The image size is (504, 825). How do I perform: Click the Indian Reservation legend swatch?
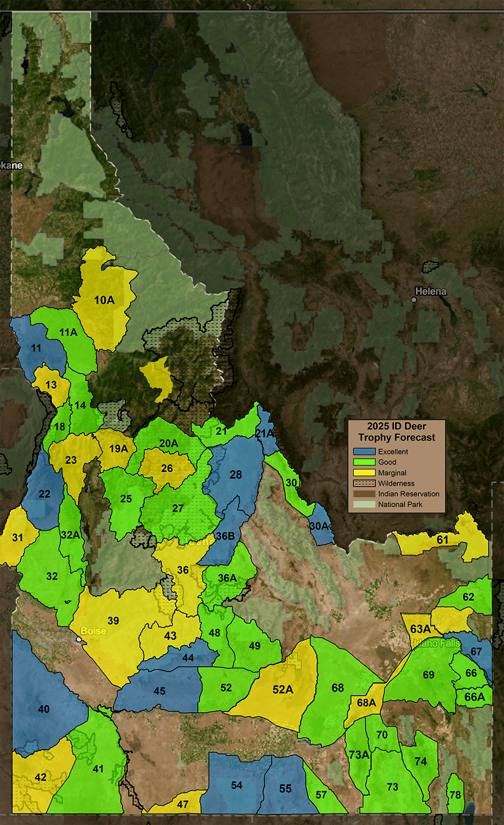(x=364, y=494)
